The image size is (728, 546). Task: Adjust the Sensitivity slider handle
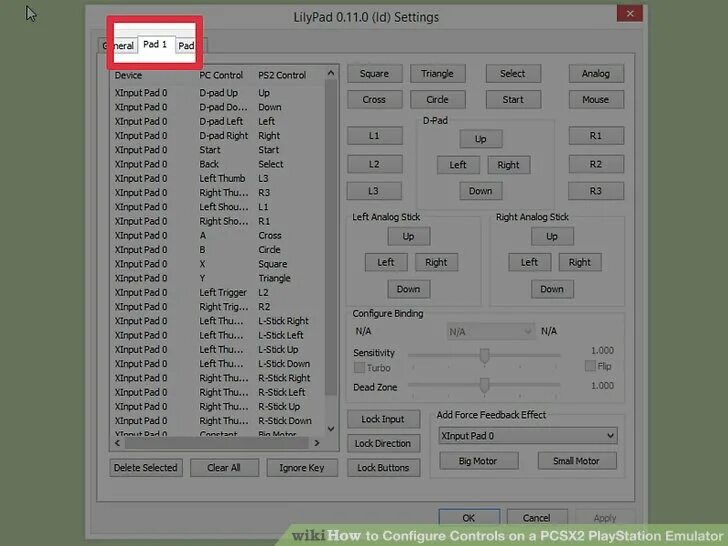point(485,356)
